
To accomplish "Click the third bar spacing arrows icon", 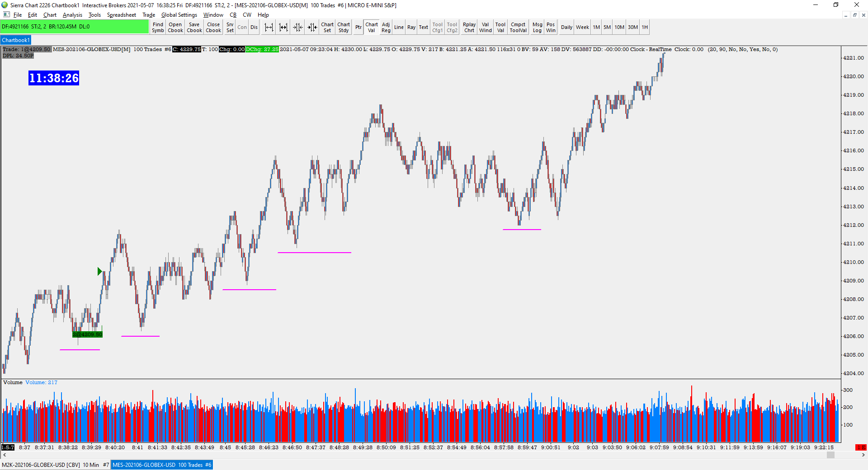I will pyautogui.click(x=298, y=27).
